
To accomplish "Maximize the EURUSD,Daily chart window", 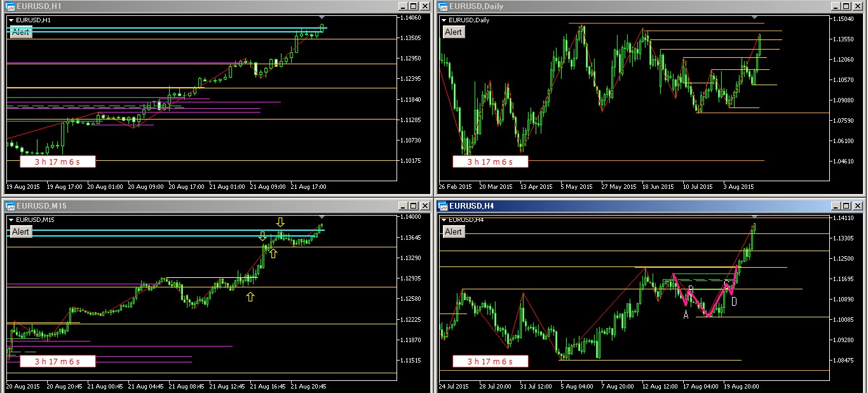I will point(846,6).
